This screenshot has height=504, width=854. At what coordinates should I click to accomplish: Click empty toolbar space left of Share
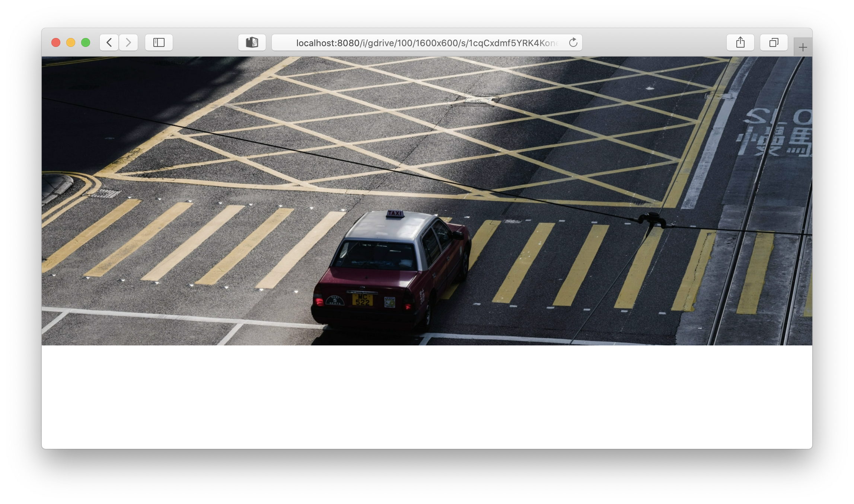(x=655, y=42)
